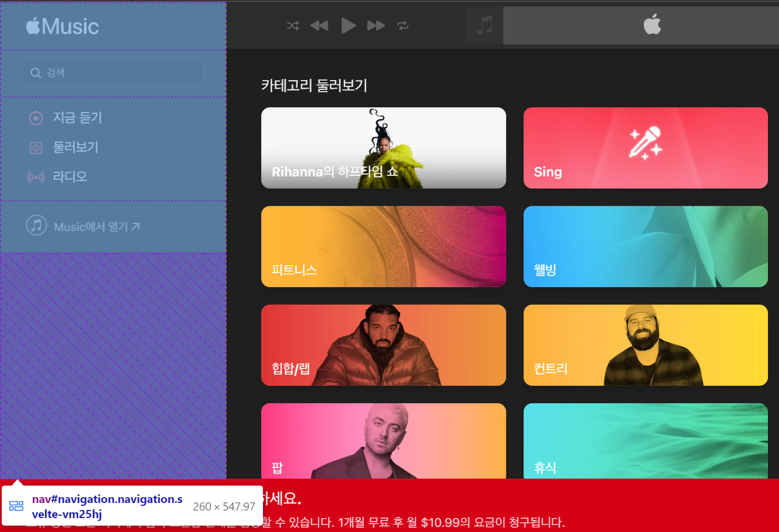Click the microphone sparkle icon on Sing

[x=645, y=143]
